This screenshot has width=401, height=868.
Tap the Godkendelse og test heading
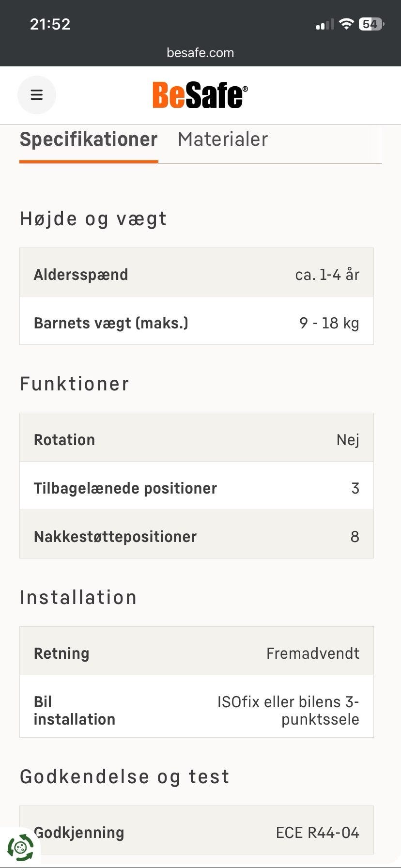[x=124, y=776]
